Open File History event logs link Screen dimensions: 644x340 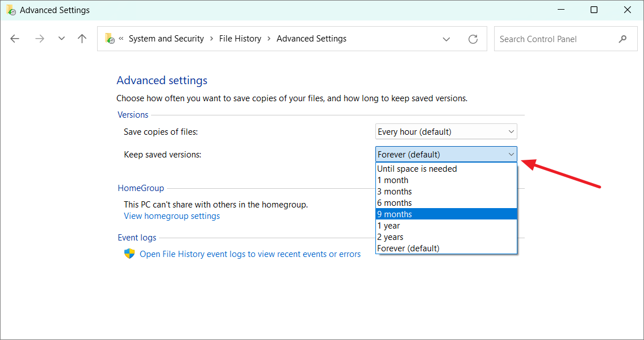click(x=250, y=254)
